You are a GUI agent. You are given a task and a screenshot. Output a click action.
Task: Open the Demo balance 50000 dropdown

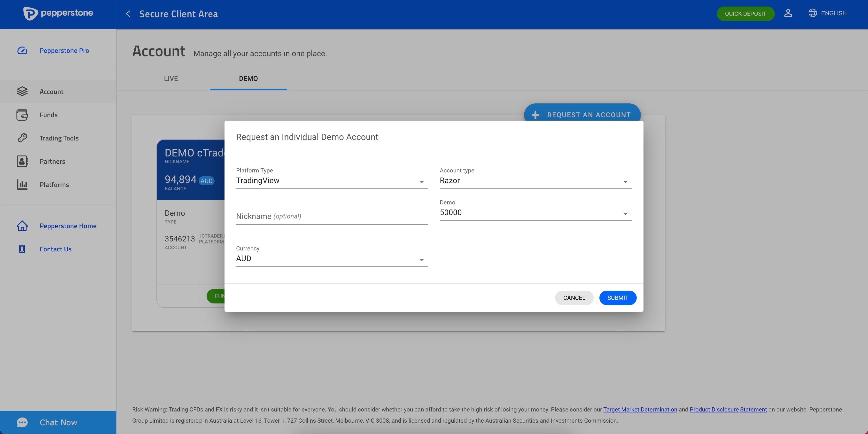click(535, 212)
